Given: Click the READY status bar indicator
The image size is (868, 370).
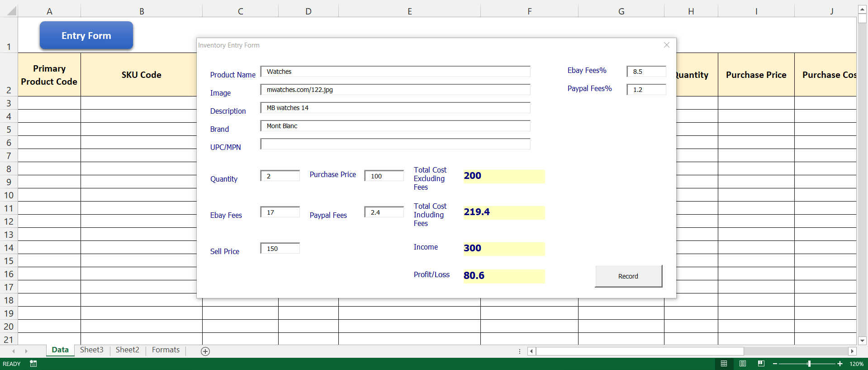Looking at the screenshot, I should tap(12, 364).
